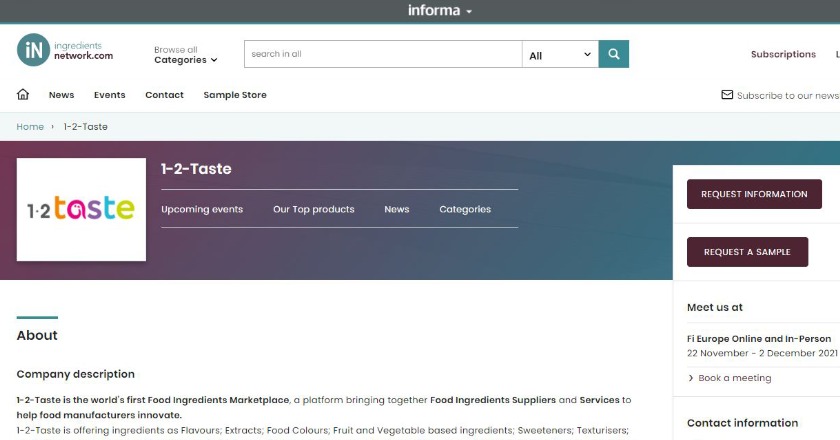Image resolution: width=840 pixels, height=440 pixels.
Task: Click the newsletter envelope icon
Action: pos(727,95)
